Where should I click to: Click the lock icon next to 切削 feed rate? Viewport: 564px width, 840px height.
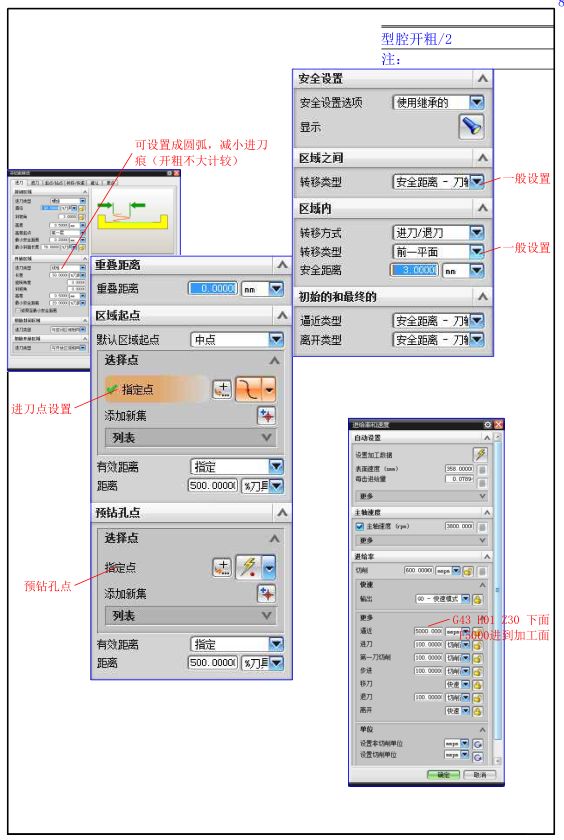point(468,571)
